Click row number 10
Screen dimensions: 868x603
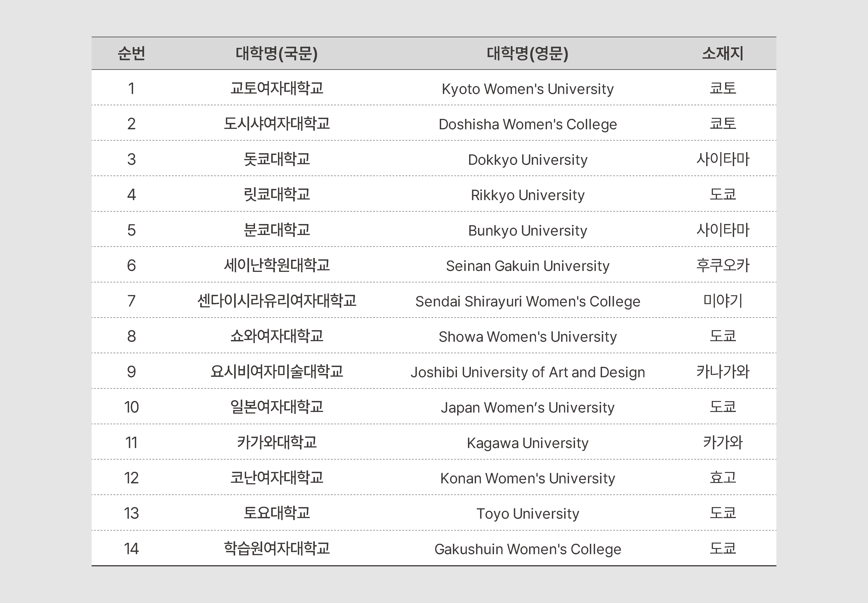(131, 407)
